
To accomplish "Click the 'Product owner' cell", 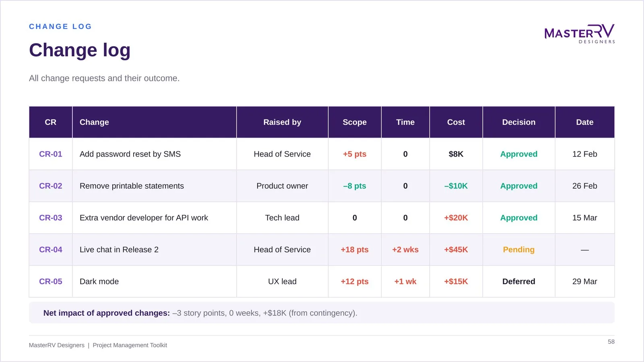I will [x=282, y=186].
